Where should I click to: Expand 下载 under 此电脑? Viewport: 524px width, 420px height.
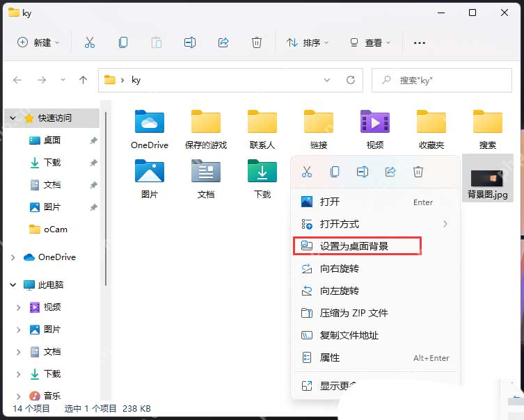coord(18,374)
